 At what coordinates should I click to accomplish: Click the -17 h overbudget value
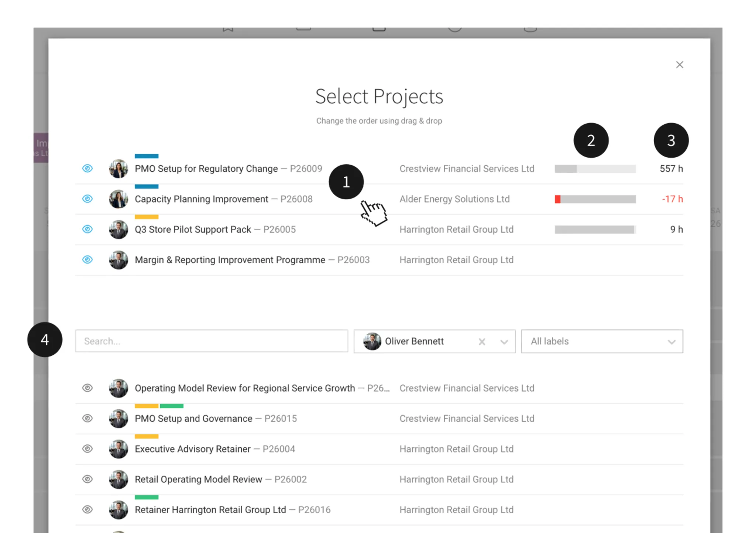[672, 199]
